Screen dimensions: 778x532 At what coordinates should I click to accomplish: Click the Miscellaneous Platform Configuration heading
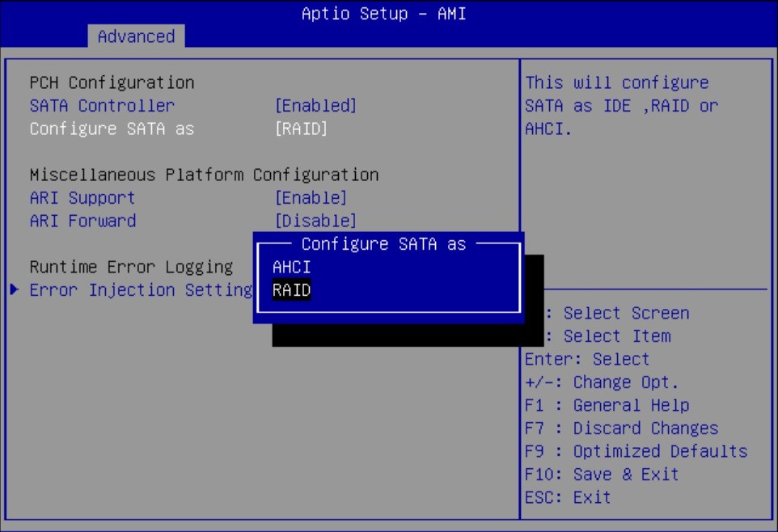(x=204, y=175)
